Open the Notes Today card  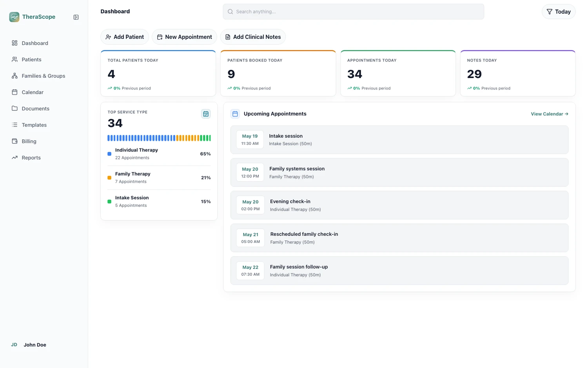518,73
